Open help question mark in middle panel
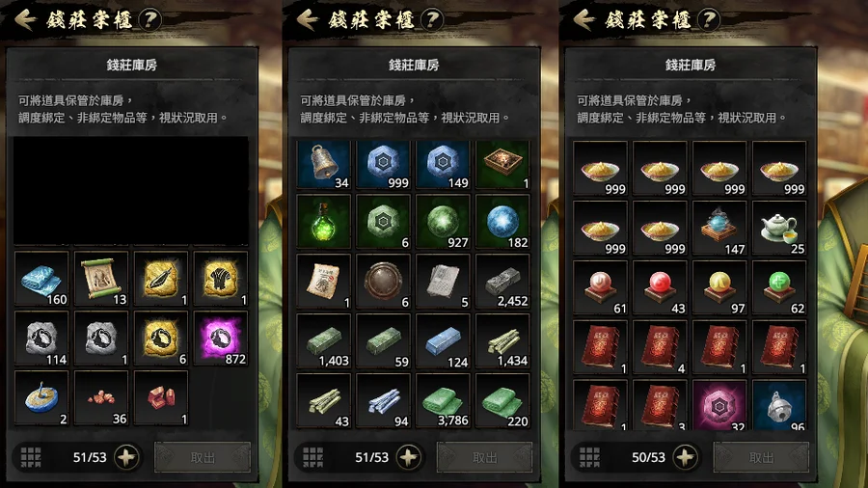Image resolution: width=868 pixels, height=488 pixels. [432, 20]
